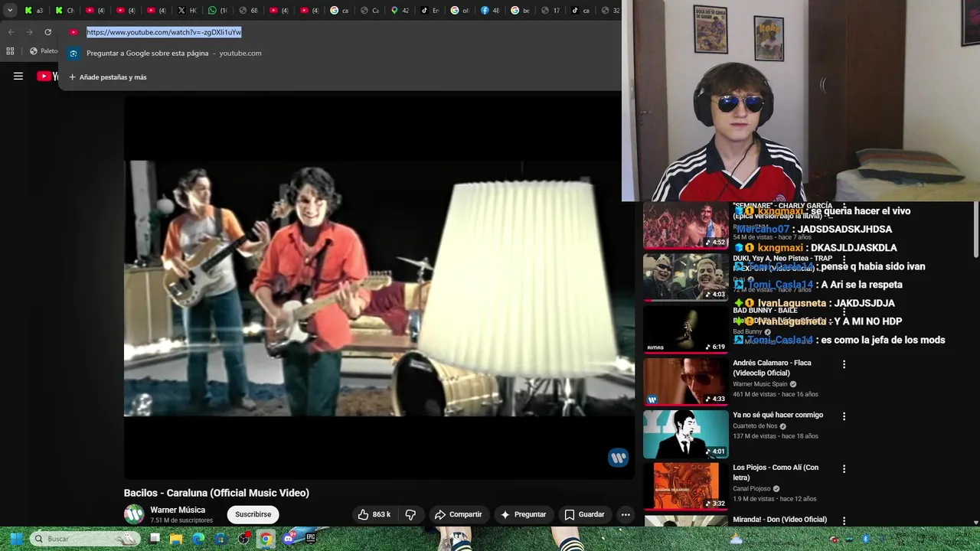The image size is (980, 551).
Task: Switch to the Facebook tab
Action: [490, 10]
